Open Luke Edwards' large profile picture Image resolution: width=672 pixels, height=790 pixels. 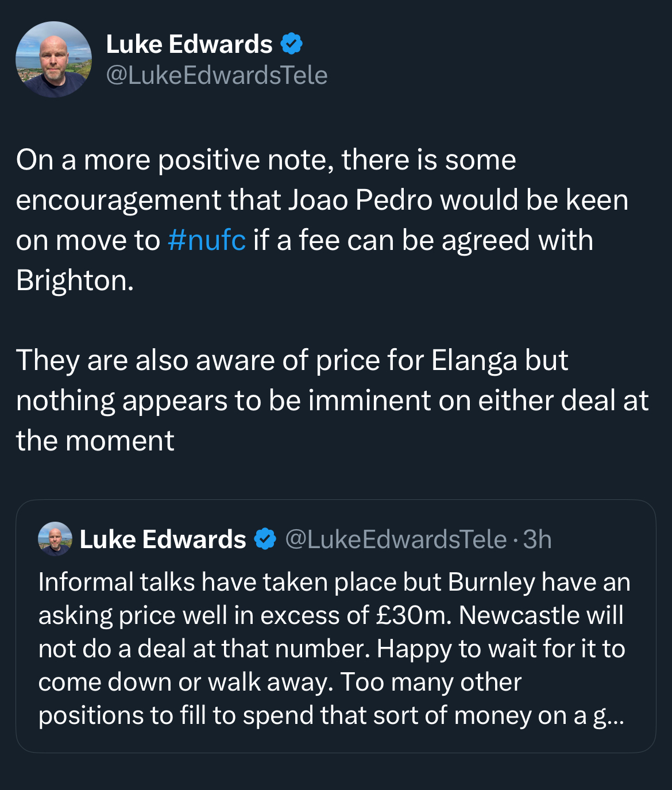pos(53,59)
